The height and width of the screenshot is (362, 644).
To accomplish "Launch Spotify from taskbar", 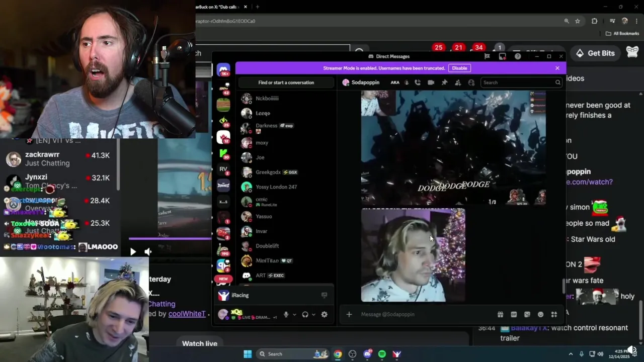I will pos(382,354).
